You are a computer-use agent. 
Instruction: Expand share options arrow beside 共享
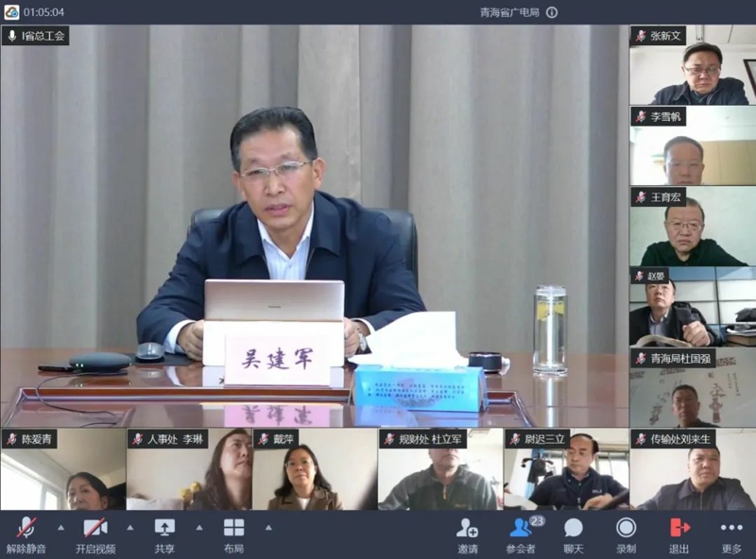[x=199, y=528]
